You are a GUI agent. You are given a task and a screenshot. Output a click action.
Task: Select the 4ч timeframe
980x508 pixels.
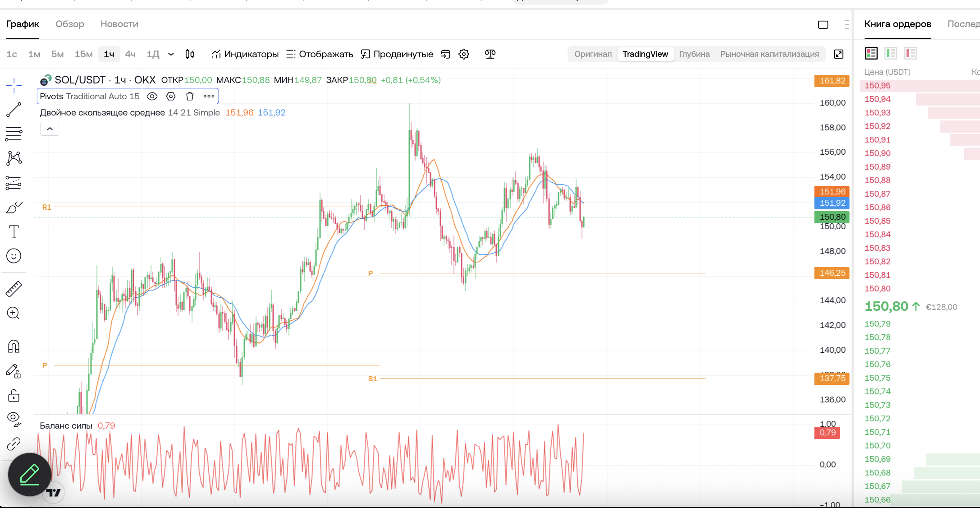(130, 54)
